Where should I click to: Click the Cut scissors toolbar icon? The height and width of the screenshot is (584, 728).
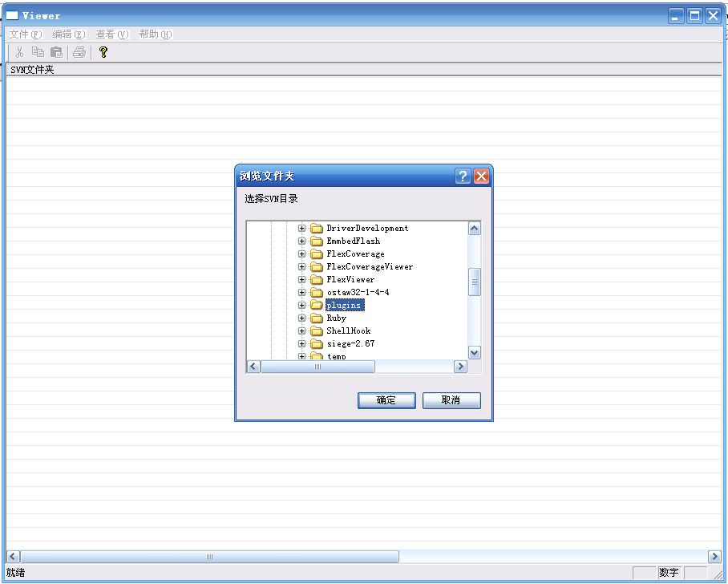(19, 52)
